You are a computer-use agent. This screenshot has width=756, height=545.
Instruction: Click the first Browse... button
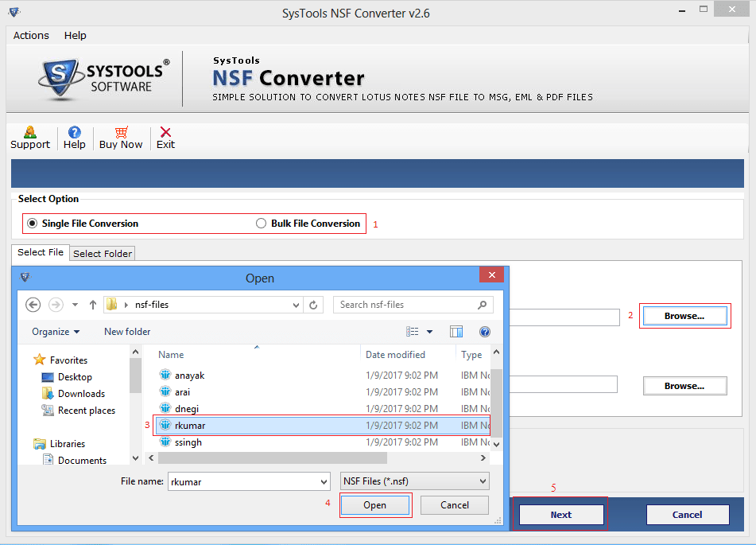tap(684, 316)
